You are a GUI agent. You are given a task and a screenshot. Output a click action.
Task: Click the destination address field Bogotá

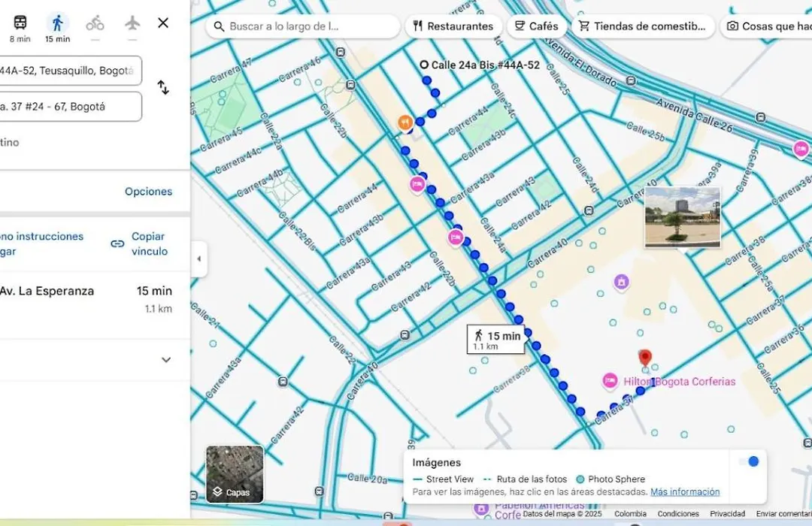coord(69,107)
